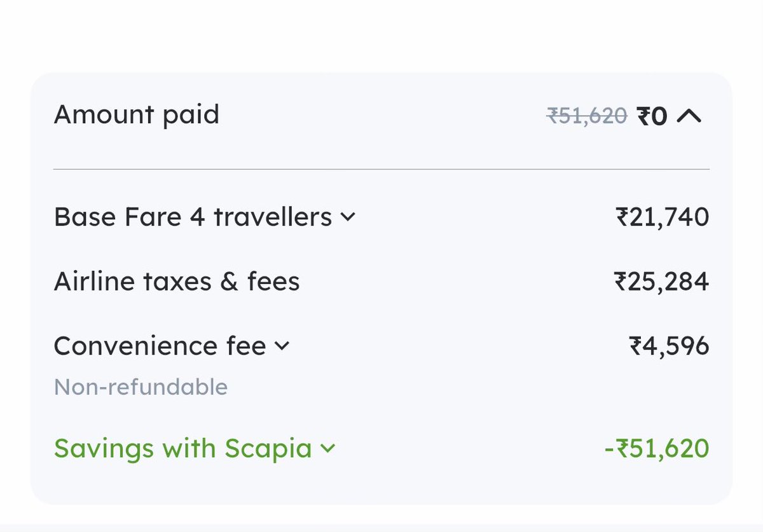Expand the Base Fare travellers chevron

pyautogui.click(x=347, y=217)
